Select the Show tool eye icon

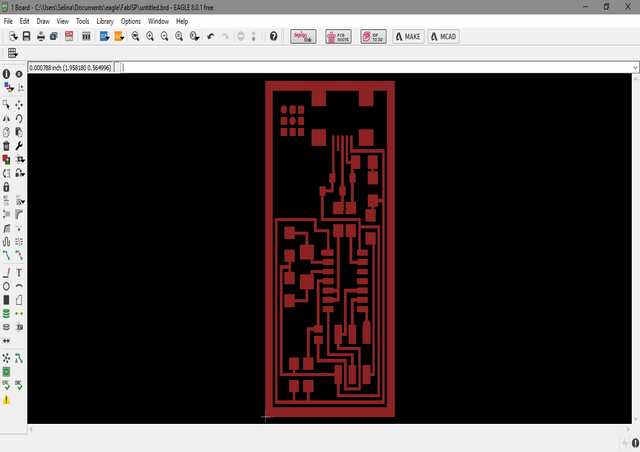tap(19, 74)
